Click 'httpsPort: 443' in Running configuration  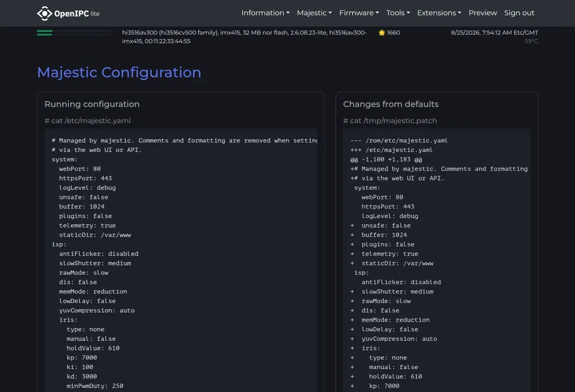pos(85,178)
